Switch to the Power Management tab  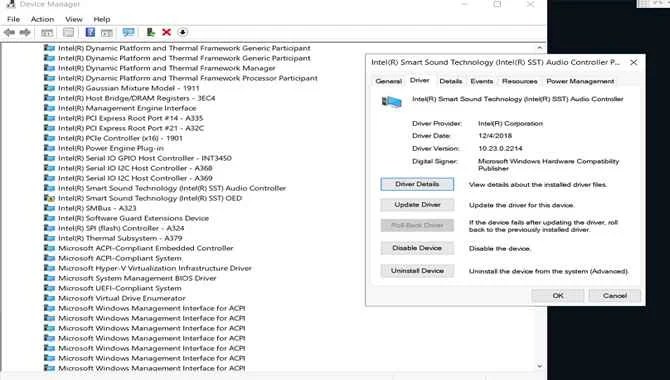(x=580, y=81)
